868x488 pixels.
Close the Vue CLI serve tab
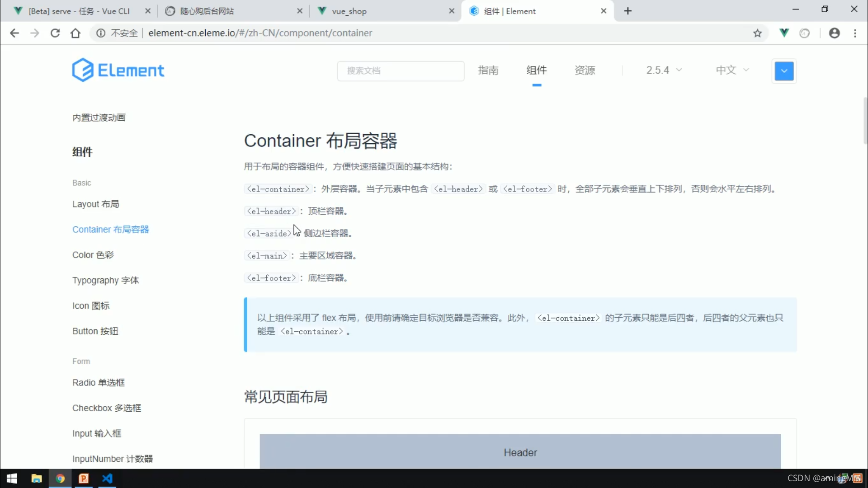(148, 11)
